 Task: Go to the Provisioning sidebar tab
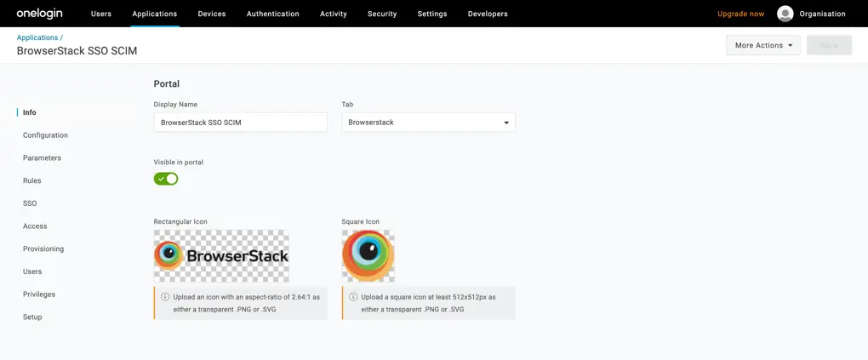coord(43,249)
